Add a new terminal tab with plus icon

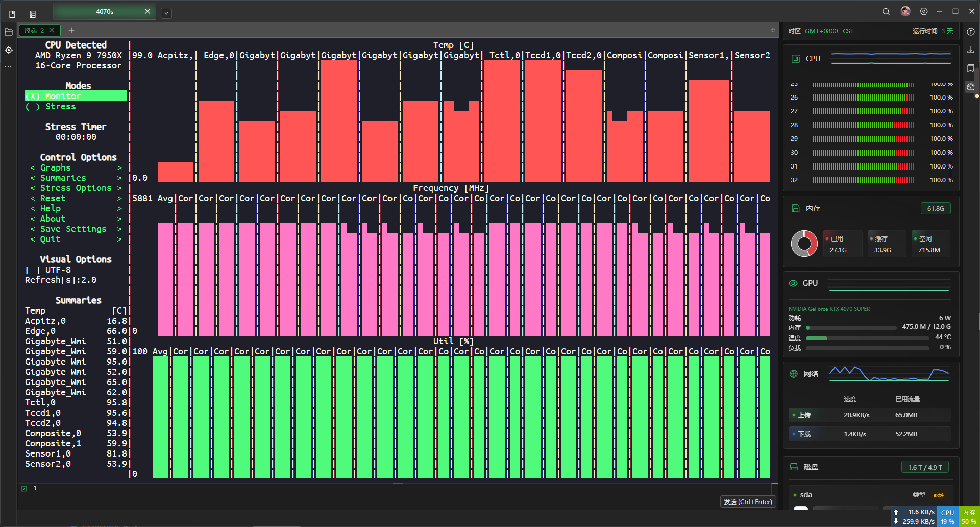[71, 30]
